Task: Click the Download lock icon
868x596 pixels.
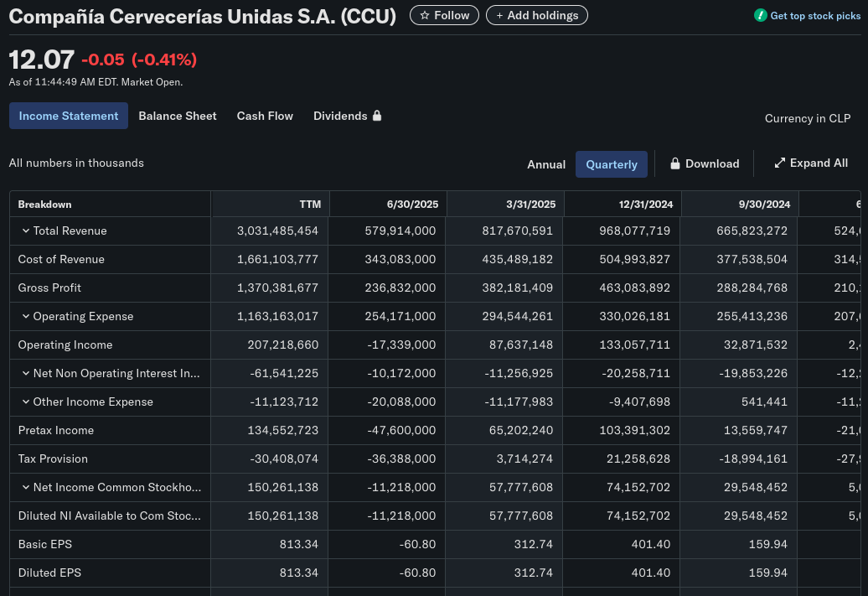Action: (x=674, y=164)
